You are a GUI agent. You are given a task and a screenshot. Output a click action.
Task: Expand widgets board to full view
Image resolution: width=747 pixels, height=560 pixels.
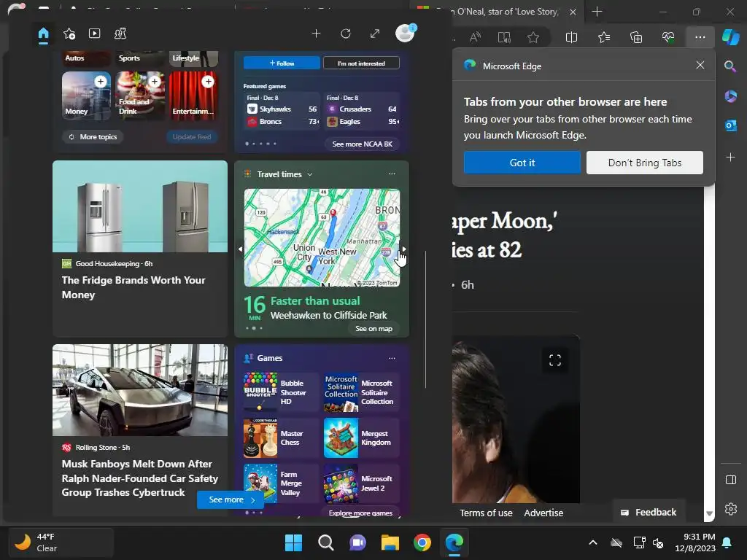tap(375, 34)
